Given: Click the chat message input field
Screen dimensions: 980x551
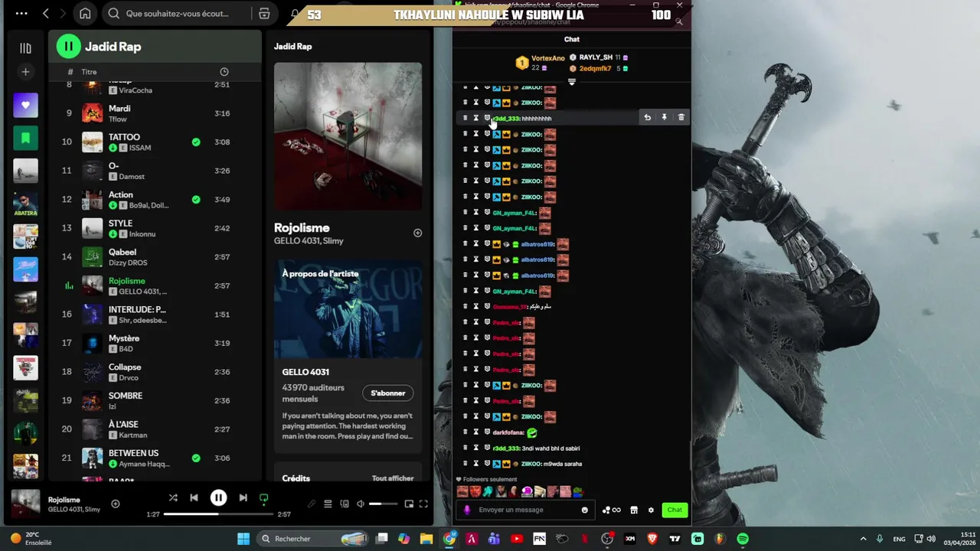Looking at the screenshot, I should (x=524, y=510).
